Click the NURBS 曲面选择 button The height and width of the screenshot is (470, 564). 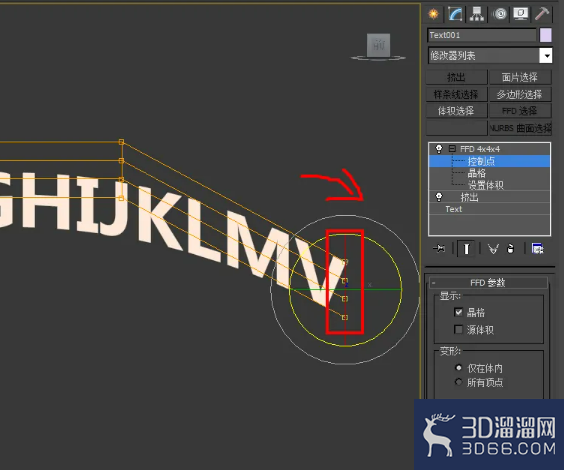tap(520, 128)
